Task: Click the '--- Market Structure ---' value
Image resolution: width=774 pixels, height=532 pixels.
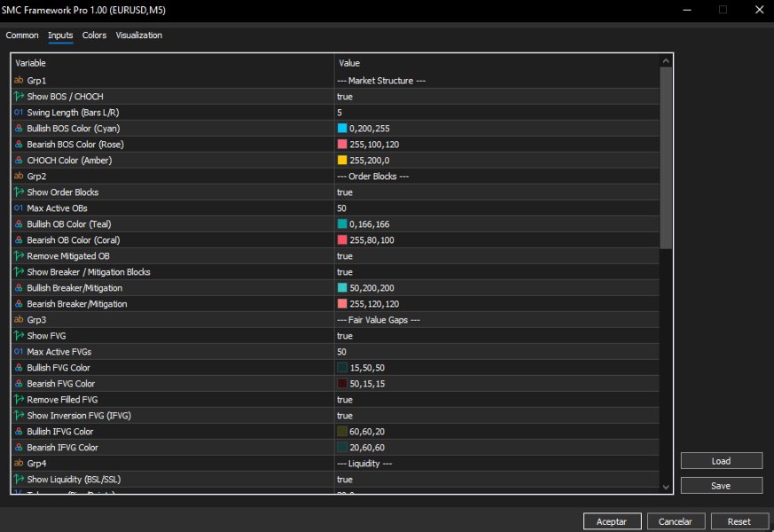Action: tap(381, 81)
